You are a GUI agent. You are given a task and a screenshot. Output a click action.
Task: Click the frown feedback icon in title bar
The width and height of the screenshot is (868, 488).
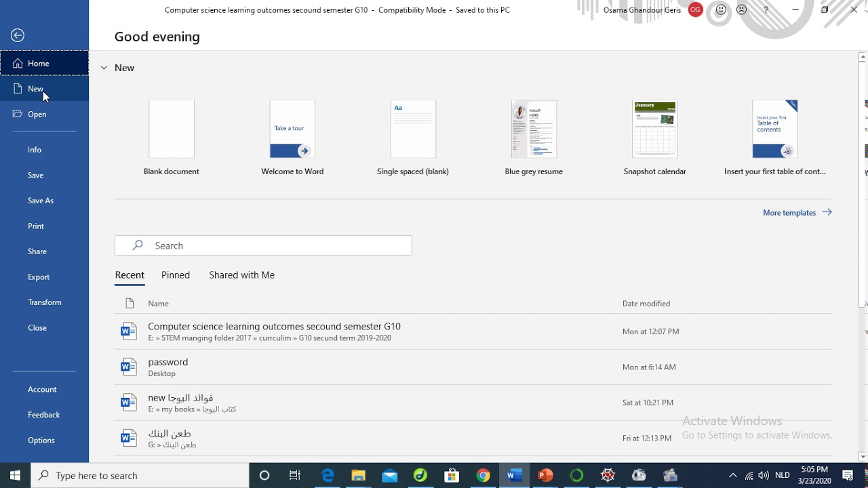pyautogui.click(x=741, y=10)
